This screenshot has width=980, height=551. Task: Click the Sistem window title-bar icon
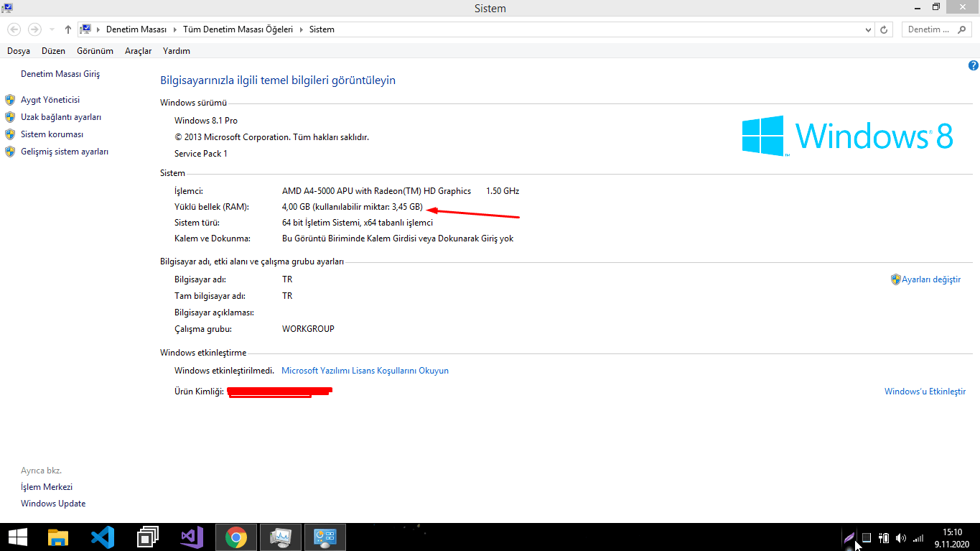tap(9, 8)
